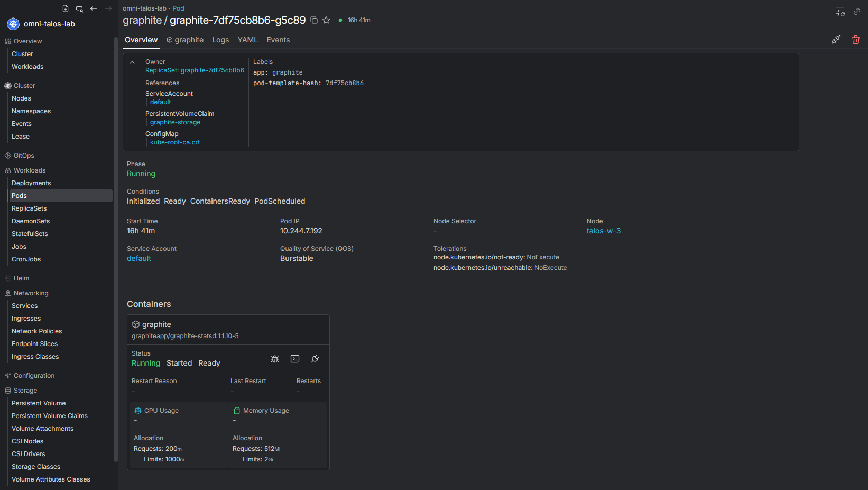Click the port-forward plug icon in graphite container

coord(315,359)
